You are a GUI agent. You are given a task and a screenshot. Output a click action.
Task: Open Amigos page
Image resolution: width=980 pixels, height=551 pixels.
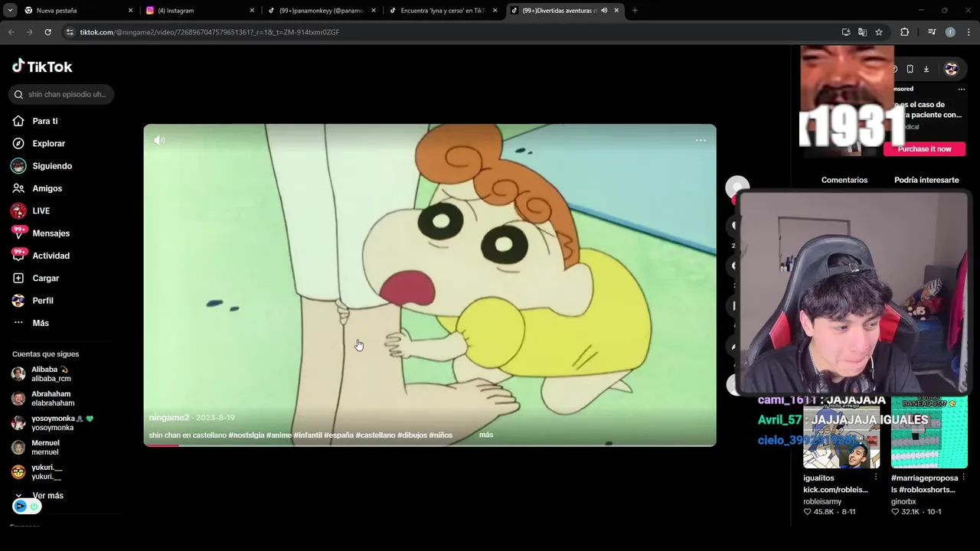(x=38, y=188)
